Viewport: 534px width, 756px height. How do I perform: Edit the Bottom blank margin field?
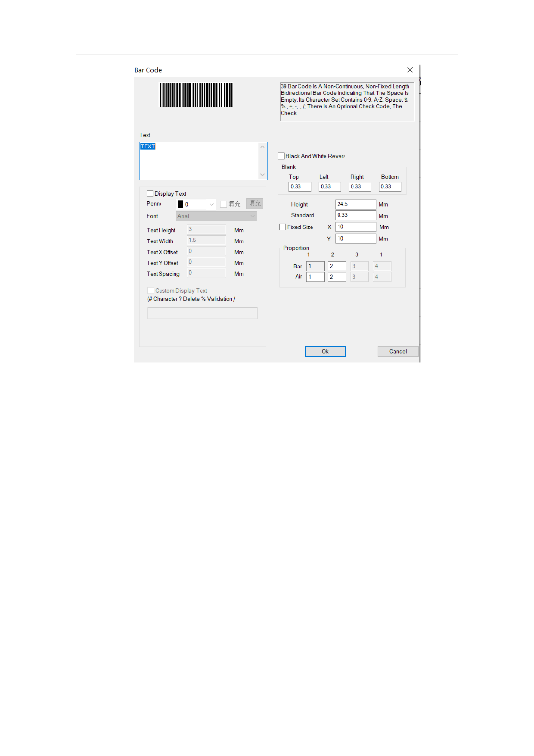pos(390,187)
